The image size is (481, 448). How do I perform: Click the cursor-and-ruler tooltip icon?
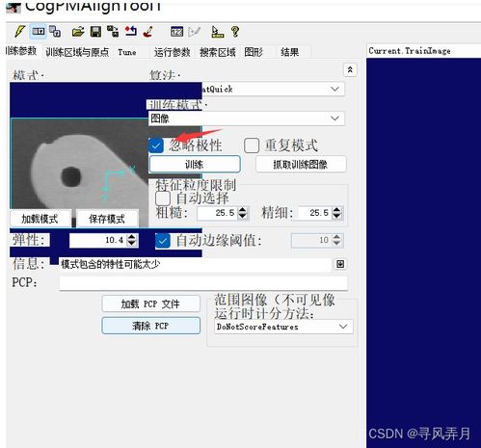pos(217,32)
